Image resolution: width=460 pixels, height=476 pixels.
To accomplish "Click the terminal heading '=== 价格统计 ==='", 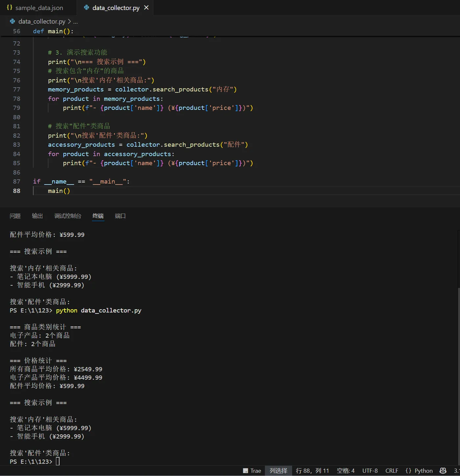I will click(x=38, y=361).
